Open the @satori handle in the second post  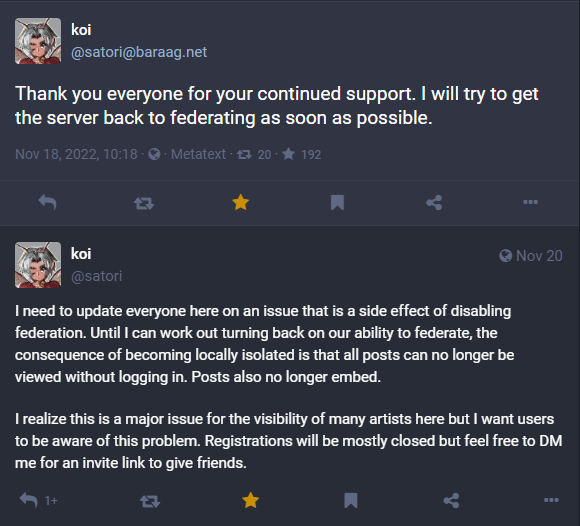96,276
